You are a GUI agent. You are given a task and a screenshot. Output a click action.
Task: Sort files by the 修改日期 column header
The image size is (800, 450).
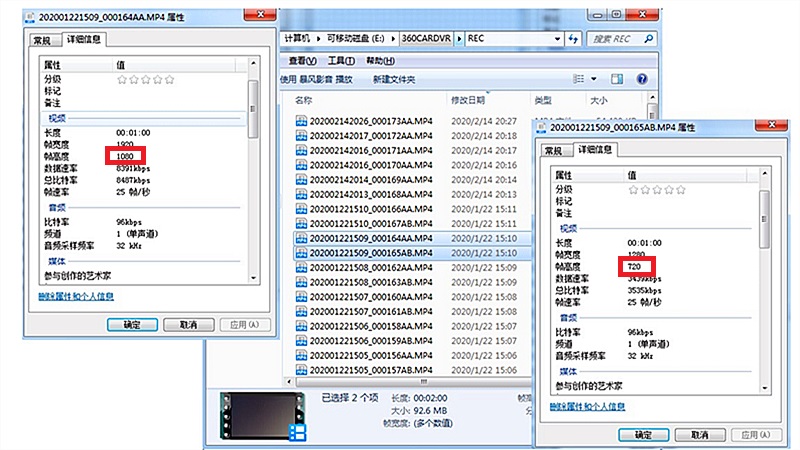pyautogui.click(x=467, y=100)
